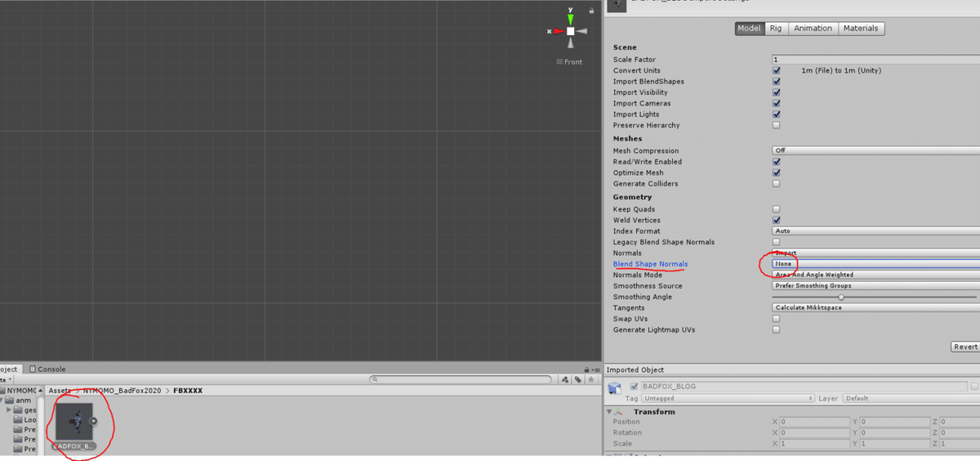
Task: Click the green Y axis cone on scene gizmo
Action: click(x=571, y=19)
